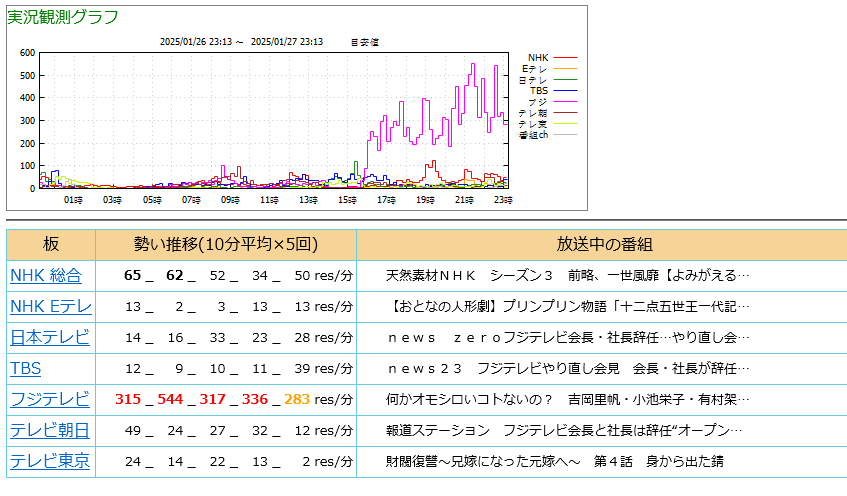Click the テレ東 yellow-green legend line

[566, 124]
